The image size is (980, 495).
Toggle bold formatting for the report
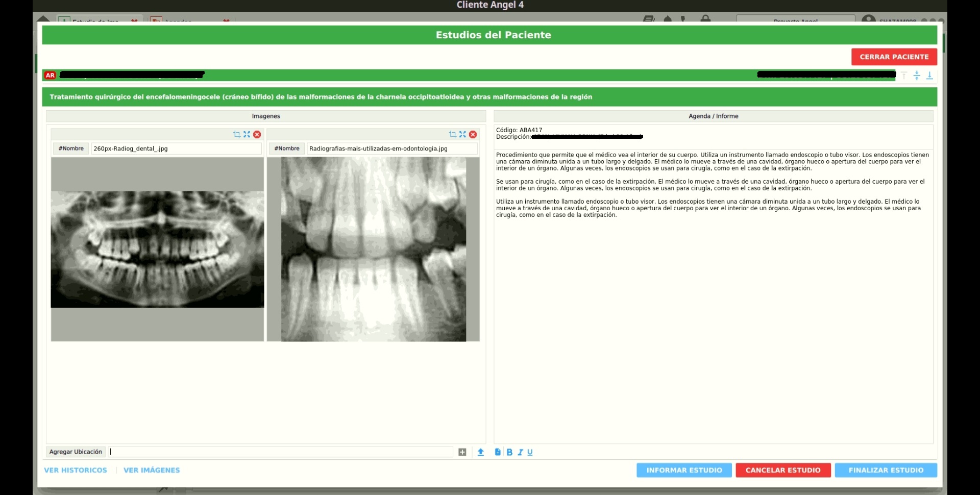click(509, 452)
